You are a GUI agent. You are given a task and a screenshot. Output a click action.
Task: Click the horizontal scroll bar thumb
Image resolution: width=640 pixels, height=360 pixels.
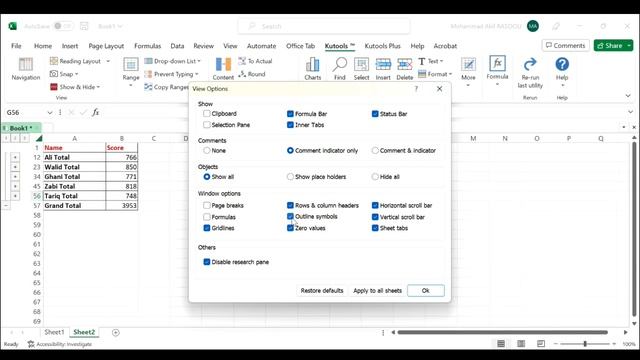coord(502,332)
